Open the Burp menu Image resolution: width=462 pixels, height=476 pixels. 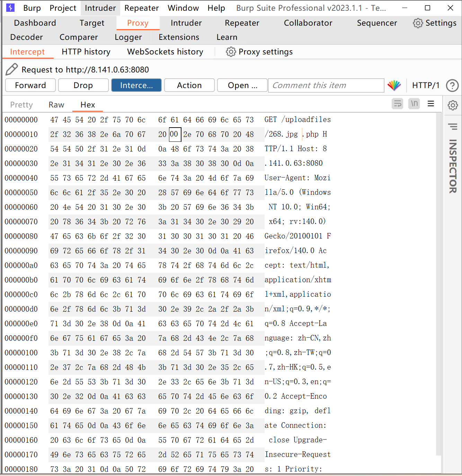pyautogui.click(x=32, y=8)
